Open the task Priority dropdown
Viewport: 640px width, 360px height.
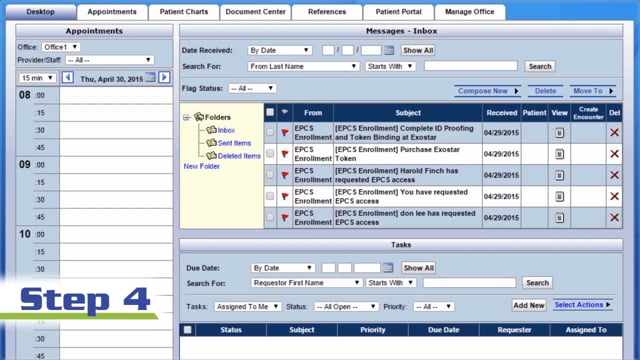pyautogui.click(x=433, y=307)
